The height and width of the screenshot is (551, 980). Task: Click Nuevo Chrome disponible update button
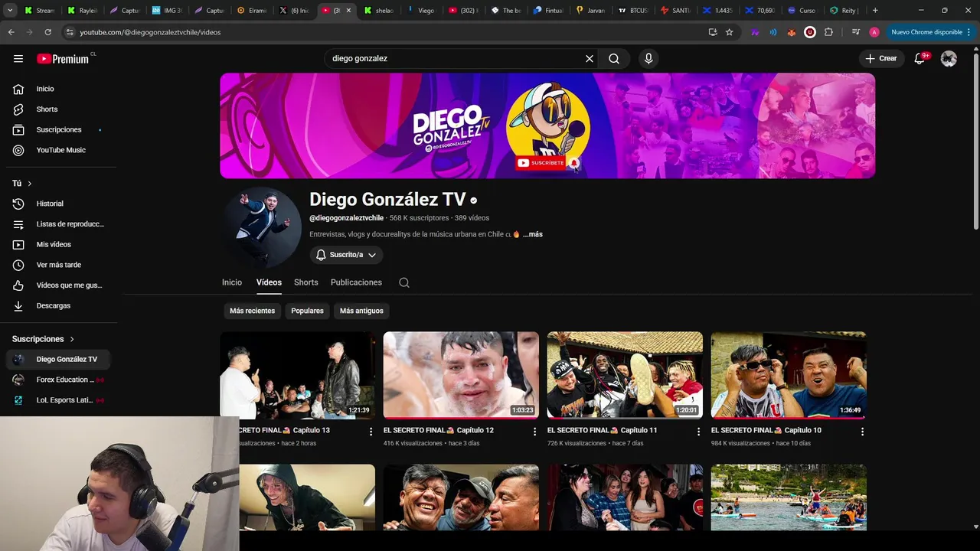click(x=930, y=32)
